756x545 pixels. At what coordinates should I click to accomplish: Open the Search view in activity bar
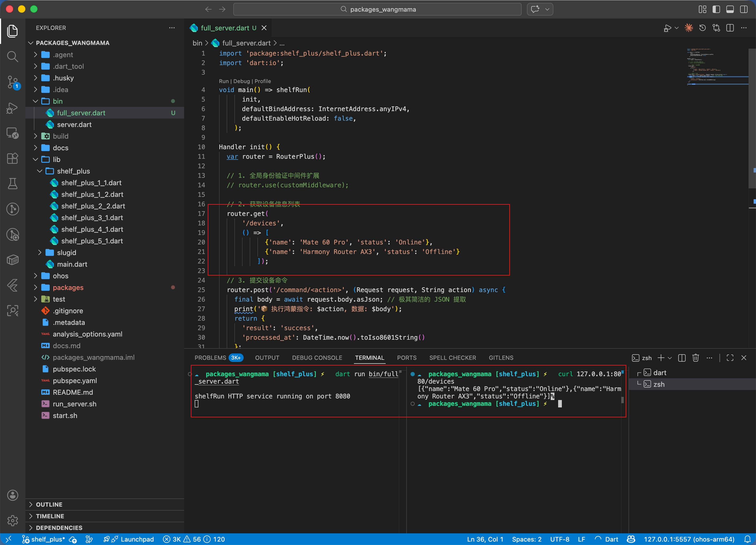(12, 56)
